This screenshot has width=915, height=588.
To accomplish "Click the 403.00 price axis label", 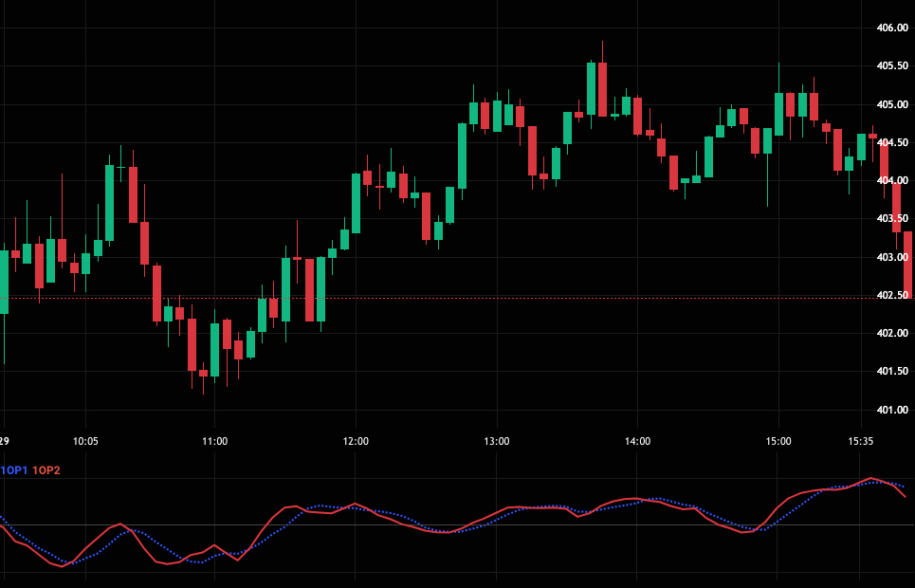I will [892, 257].
